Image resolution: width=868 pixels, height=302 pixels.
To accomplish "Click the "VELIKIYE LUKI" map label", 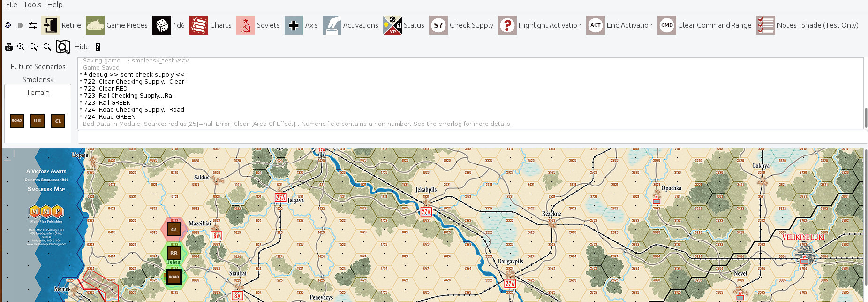I will [x=803, y=237].
